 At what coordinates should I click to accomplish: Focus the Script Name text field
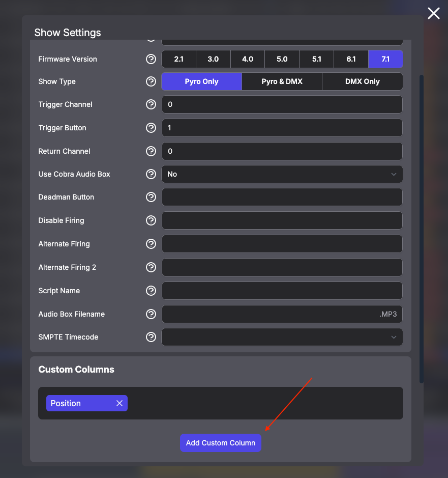coord(282,291)
